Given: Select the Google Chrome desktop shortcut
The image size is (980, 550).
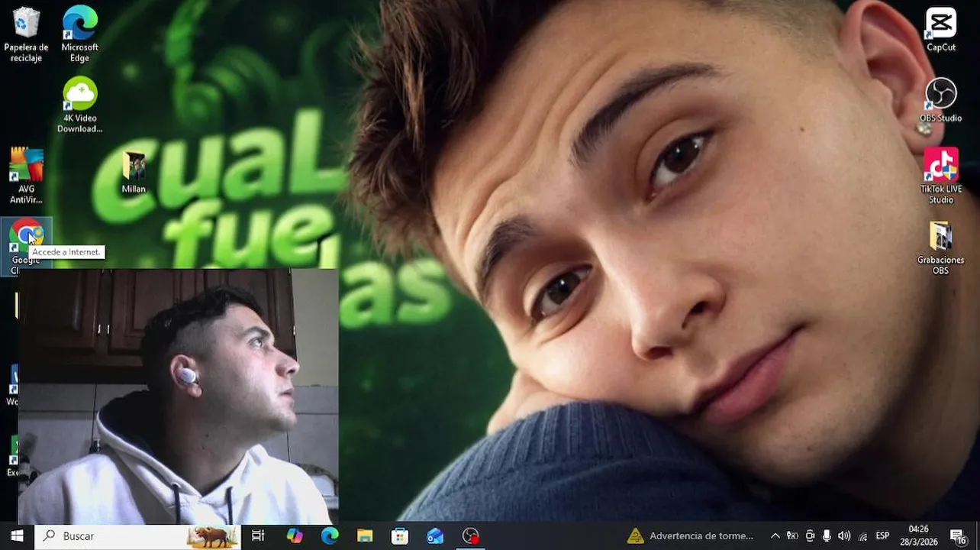Looking at the screenshot, I should (x=26, y=247).
